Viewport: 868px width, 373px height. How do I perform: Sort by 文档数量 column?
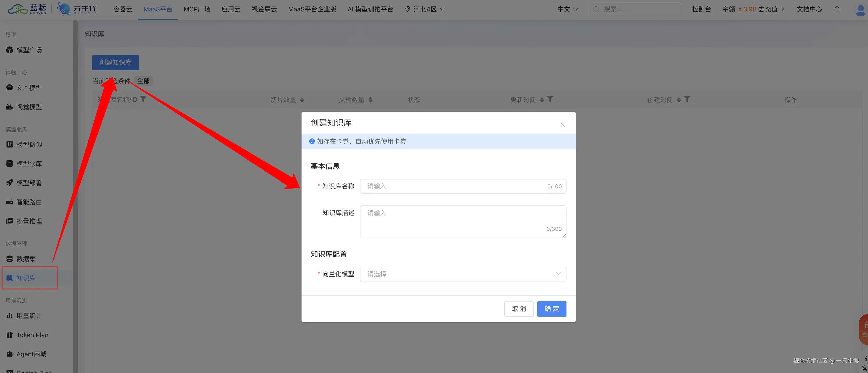371,100
